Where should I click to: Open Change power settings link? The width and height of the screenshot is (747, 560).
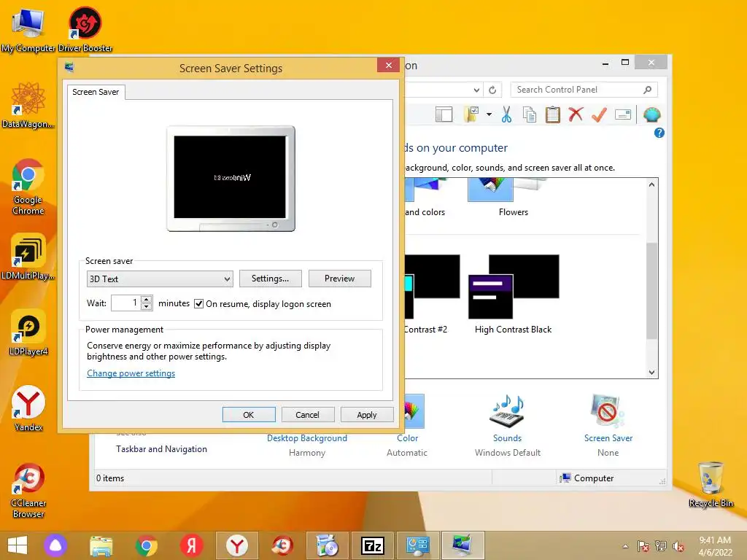[131, 373]
